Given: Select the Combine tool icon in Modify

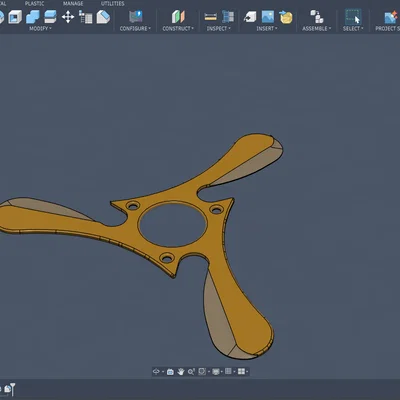Looking at the screenshot, I should (33, 17).
